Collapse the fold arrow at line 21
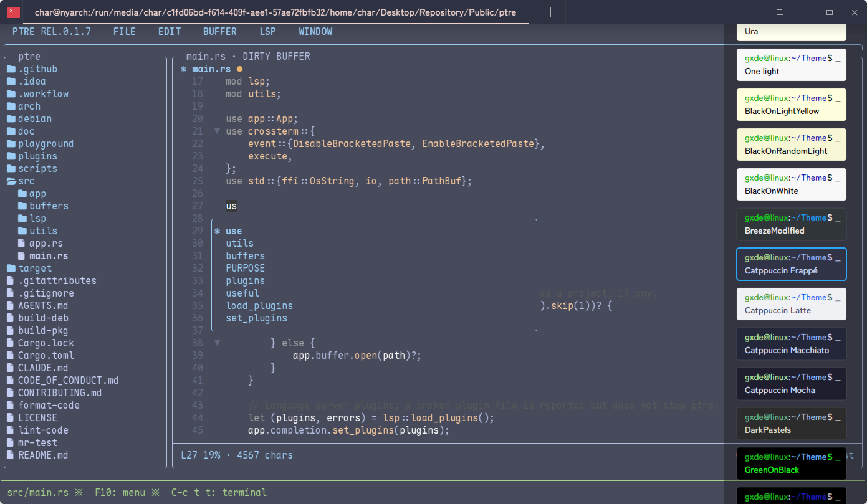Viewport: 867px width, 504px height. coord(217,131)
